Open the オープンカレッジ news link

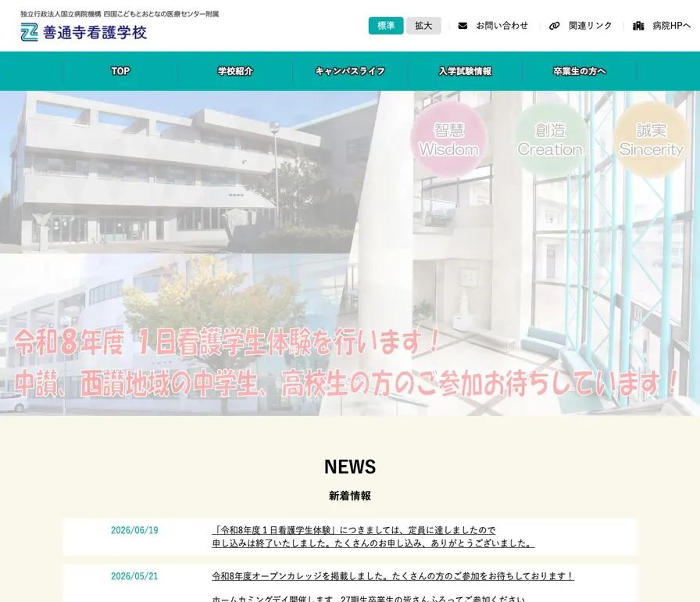pyautogui.click(x=393, y=576)
